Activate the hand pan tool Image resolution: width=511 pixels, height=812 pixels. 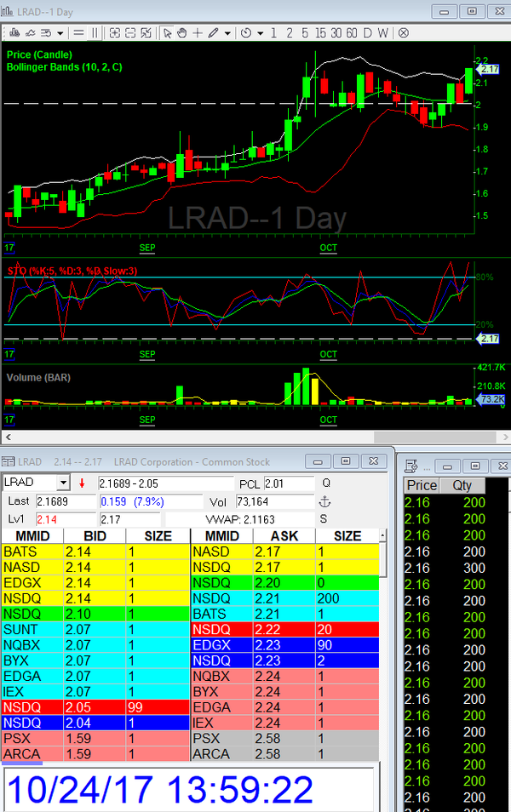182,32
